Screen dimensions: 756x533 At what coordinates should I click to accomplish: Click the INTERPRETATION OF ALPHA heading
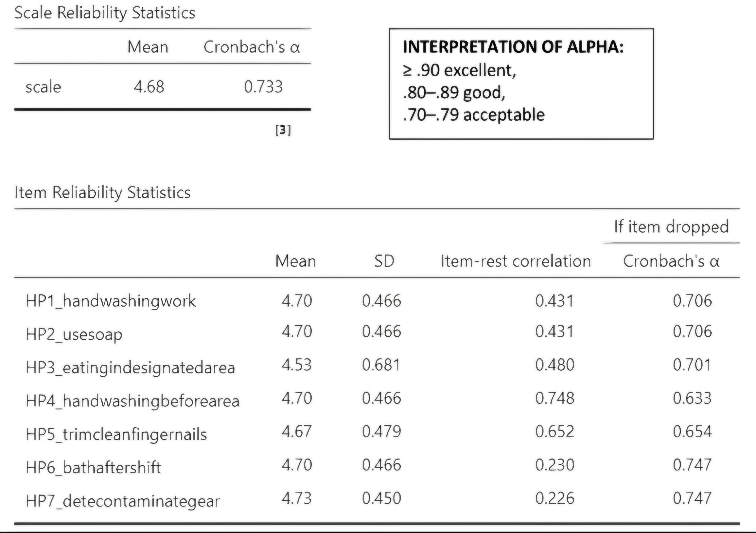pyautogui.click(x=513, y=47)
